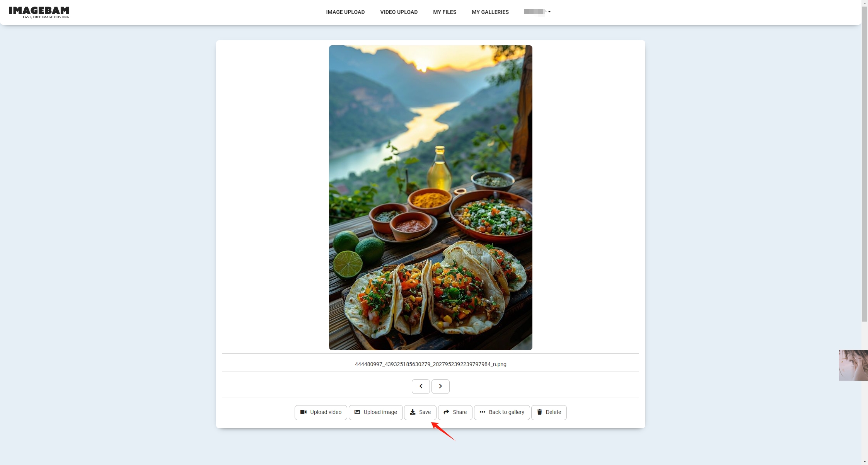Click the ImageBam logo home link
868x465 pixels.
tap(41, 12)
